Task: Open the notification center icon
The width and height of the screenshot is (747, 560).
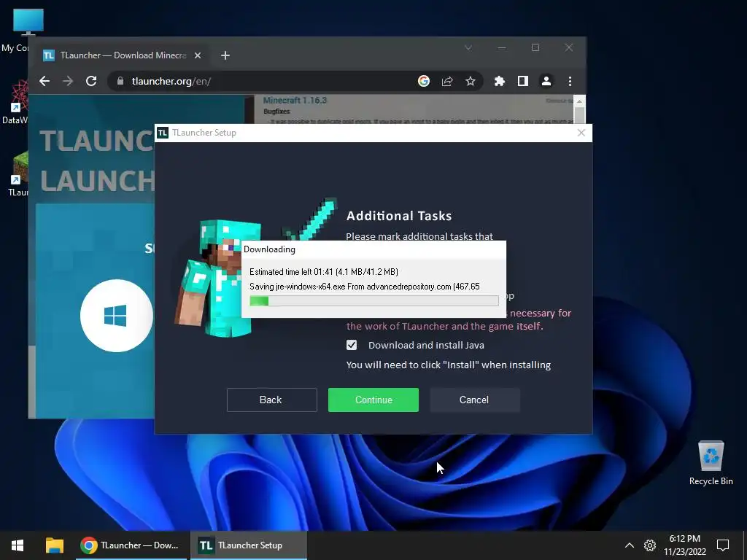Action: [x=723, y=545]
